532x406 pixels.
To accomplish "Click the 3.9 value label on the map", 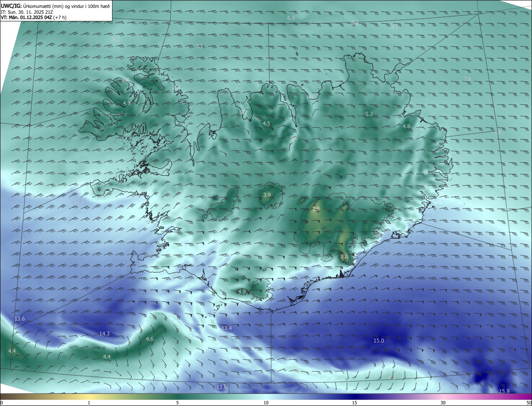I will pyautogui.click(x=267, y=195).
